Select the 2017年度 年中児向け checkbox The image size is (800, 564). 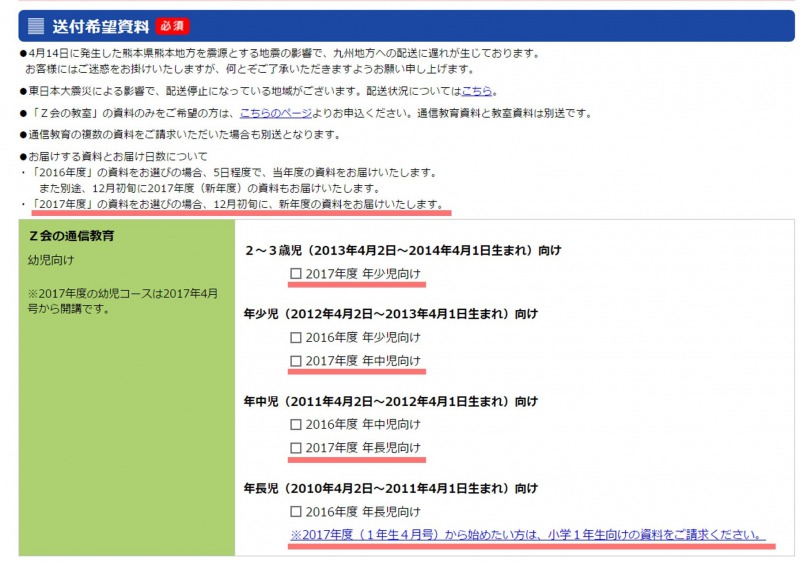tap(295, 361)
